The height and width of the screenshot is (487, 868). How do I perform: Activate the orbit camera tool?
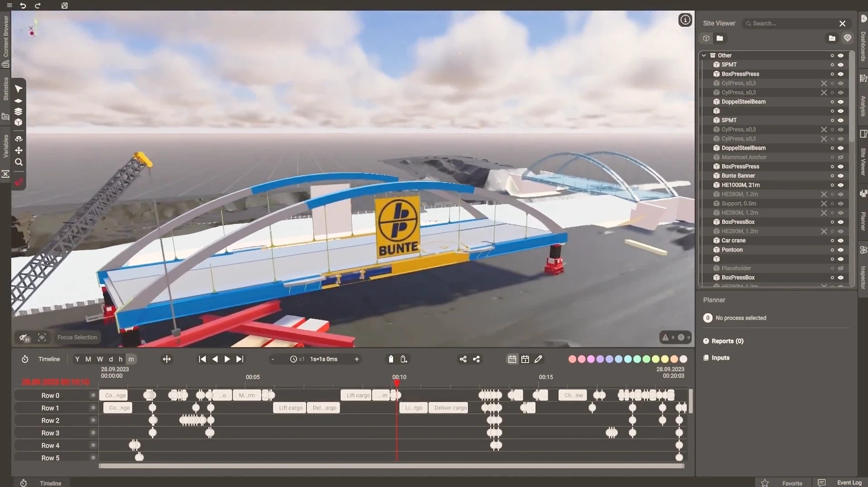[x=19, y=138]
